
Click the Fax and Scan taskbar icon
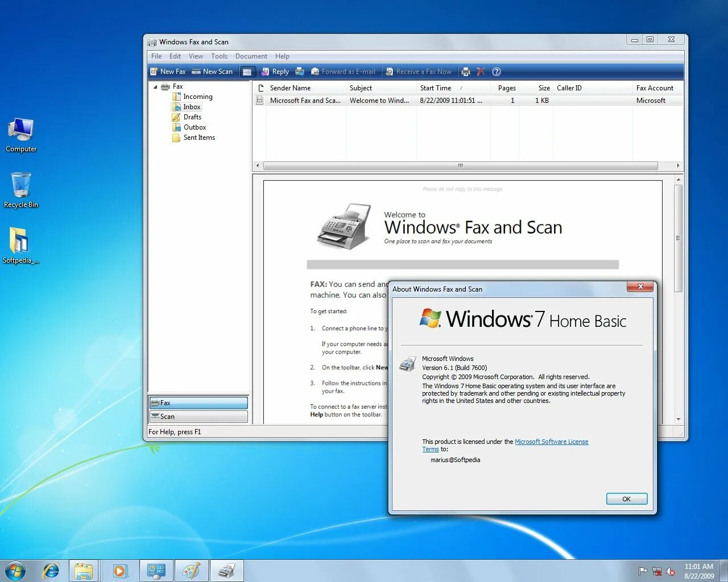click(x=227, y=571)
